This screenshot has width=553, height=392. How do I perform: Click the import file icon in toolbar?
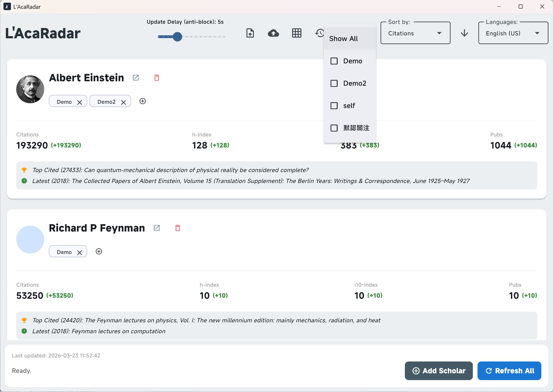point(250,33)
